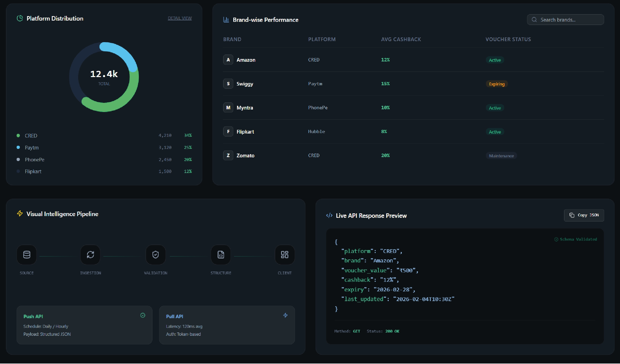Click the Brand-wise Performance bar chart icon
This screenshot has height=364, width=620.
pyautogui.click(x=226, y=20)
